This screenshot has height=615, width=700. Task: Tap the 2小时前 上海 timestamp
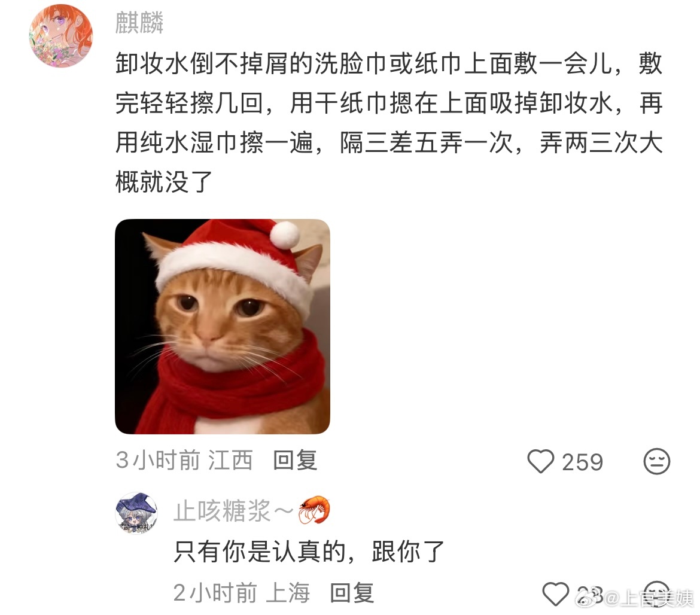[242, 593]
